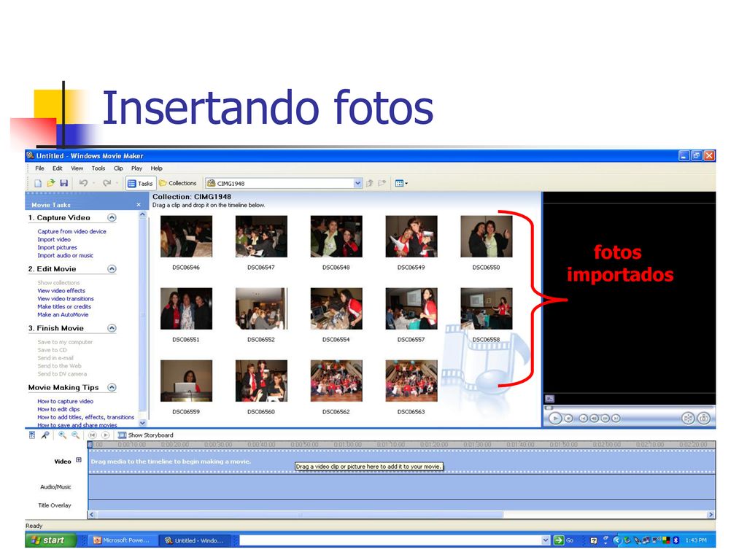Select the DSC06549 photo thumbnail
The image size is (747, 560).
(411, 237)
